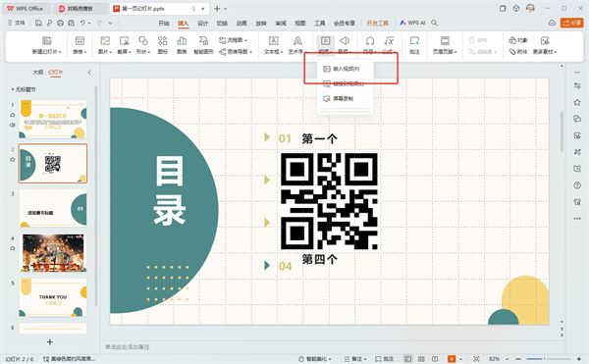Select Embed Video (嵌入视频) menu item
Screen dimensions: 589x364
click(346, 69)
